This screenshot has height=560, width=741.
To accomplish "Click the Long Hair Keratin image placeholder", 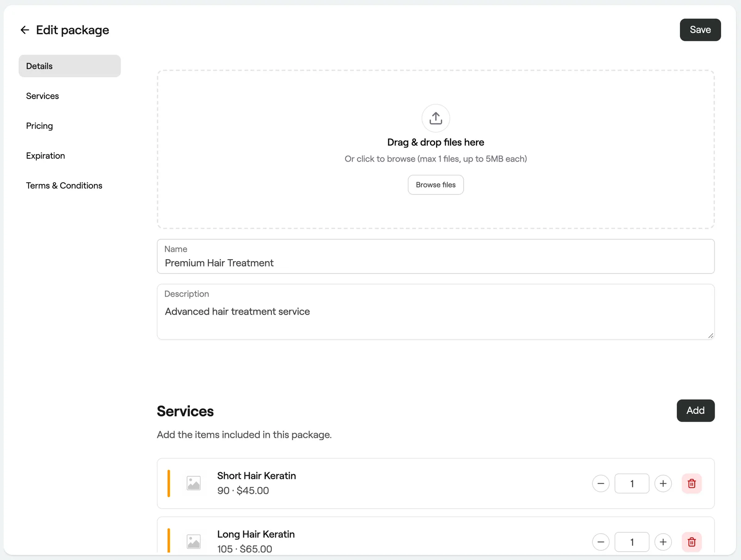I will (x=194, y=542).
